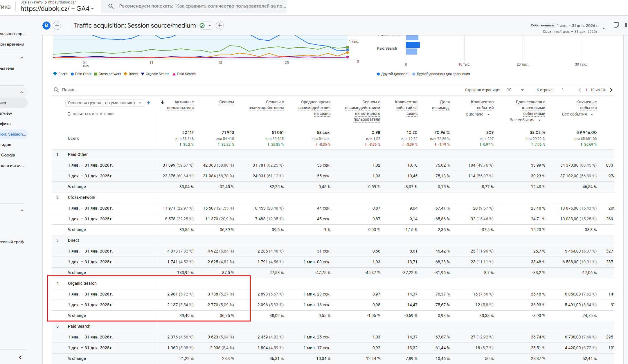Click the blue B comparison badge

tap(46, 26)
